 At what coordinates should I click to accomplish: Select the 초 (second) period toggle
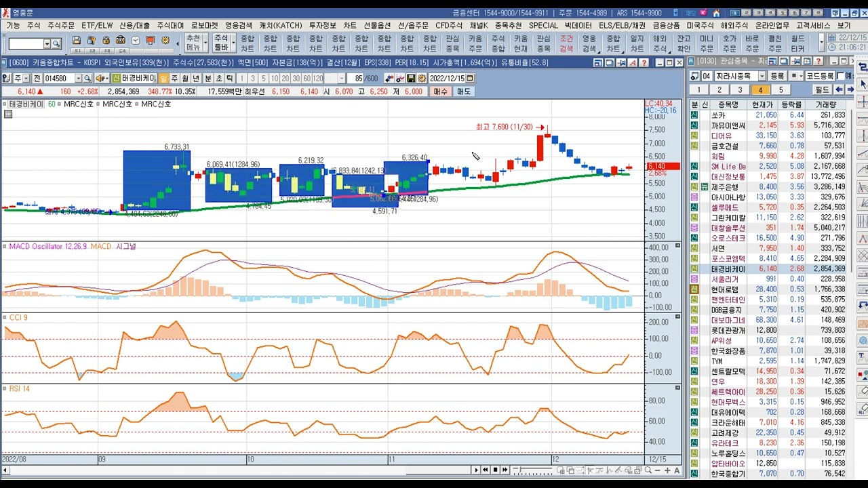pos(219,78)
